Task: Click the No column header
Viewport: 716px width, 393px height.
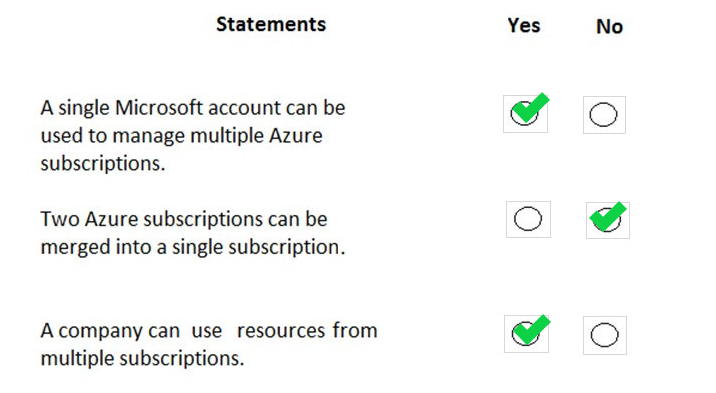Action: point(609,26)
